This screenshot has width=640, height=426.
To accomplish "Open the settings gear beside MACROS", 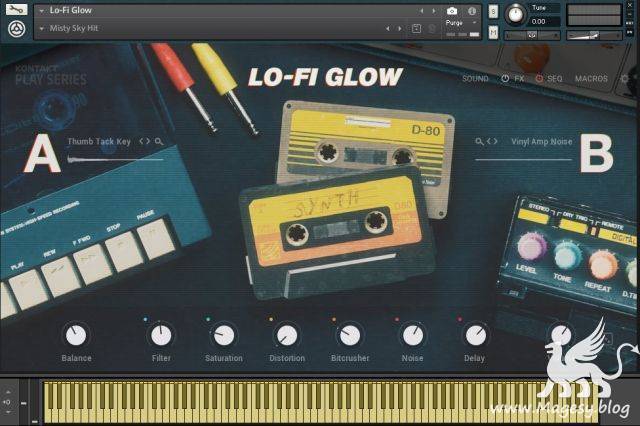I will coord(625,78).
